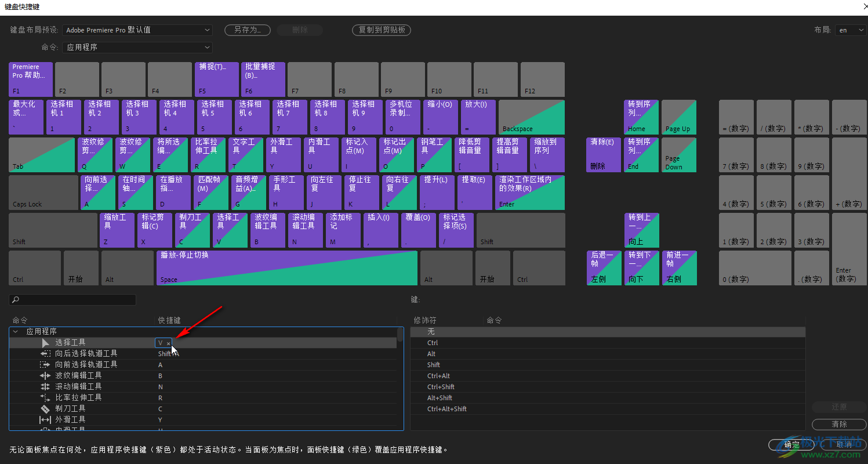Click the Page Down key
868x464 pixels.
click(679, 155)
